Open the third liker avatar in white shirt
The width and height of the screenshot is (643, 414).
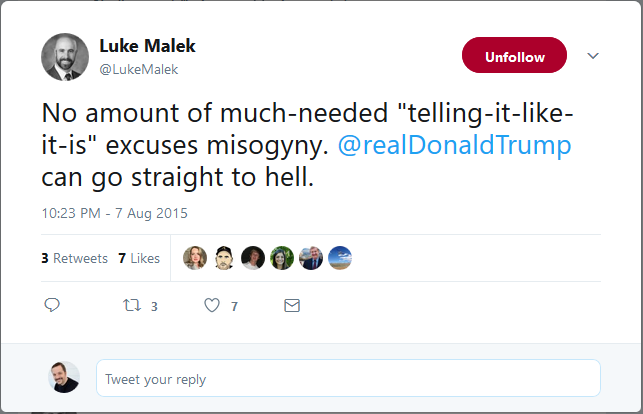pyautogui.click(x=253, y=258)
